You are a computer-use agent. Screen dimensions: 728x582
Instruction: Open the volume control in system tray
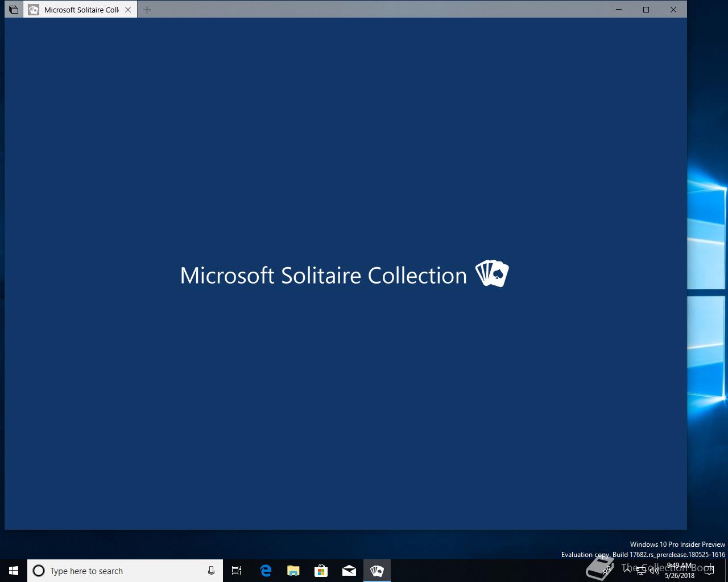pos(655,571)
